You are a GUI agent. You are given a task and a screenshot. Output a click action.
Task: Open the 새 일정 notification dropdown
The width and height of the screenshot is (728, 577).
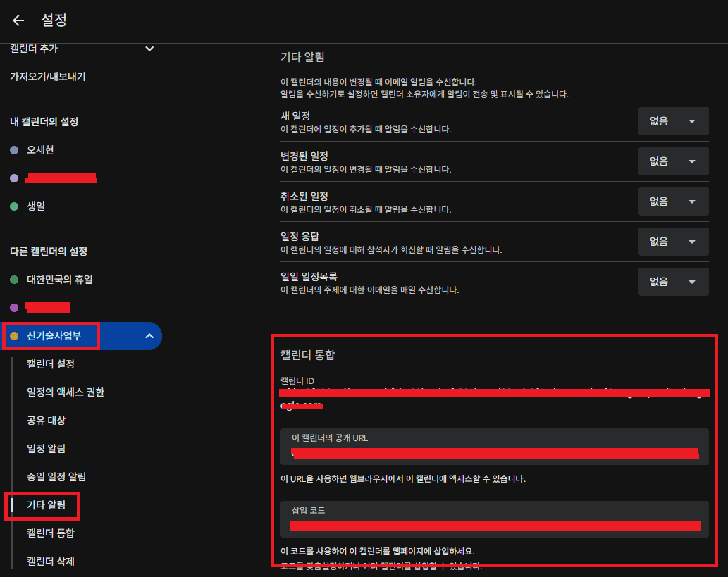pos(672,121)
